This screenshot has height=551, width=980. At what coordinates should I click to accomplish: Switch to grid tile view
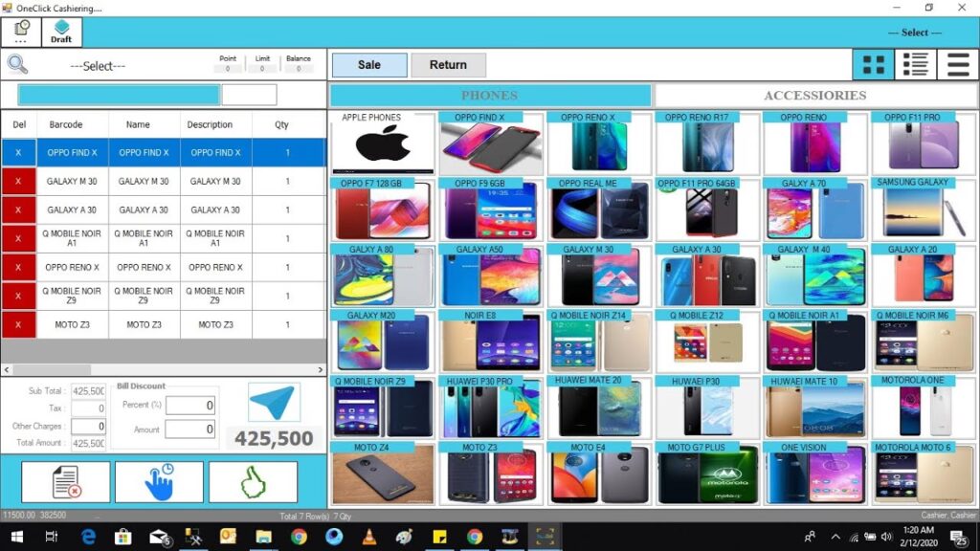click(873, 64)
